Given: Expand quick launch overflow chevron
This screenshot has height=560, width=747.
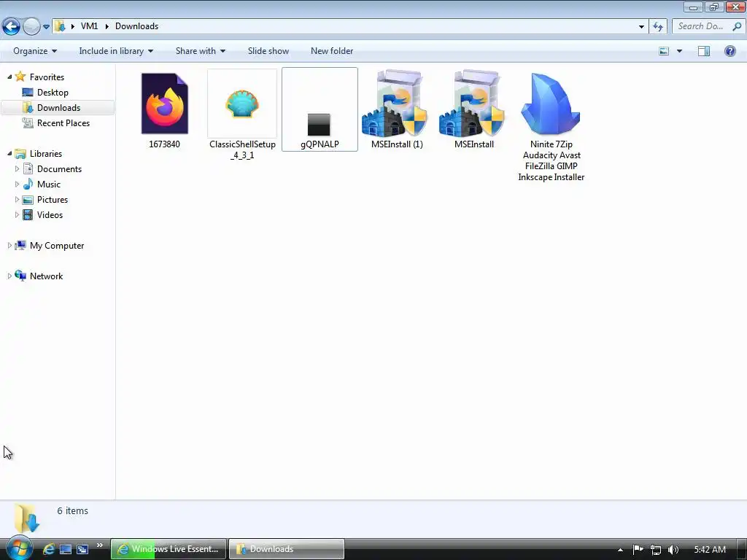Looking at the screenshot, I should pos(99,545).
